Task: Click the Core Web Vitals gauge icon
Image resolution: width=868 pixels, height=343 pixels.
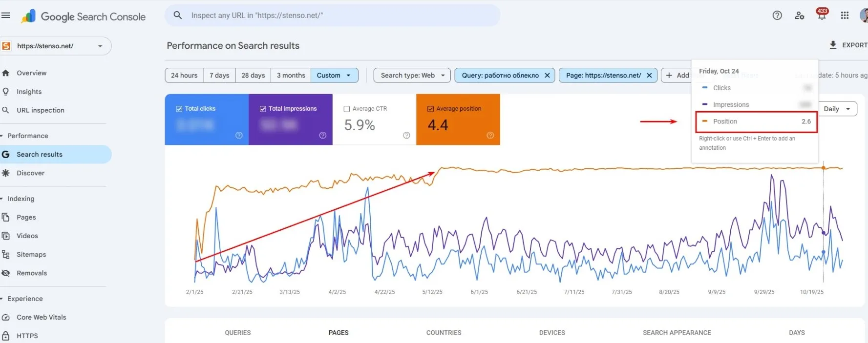Action: 6,317
